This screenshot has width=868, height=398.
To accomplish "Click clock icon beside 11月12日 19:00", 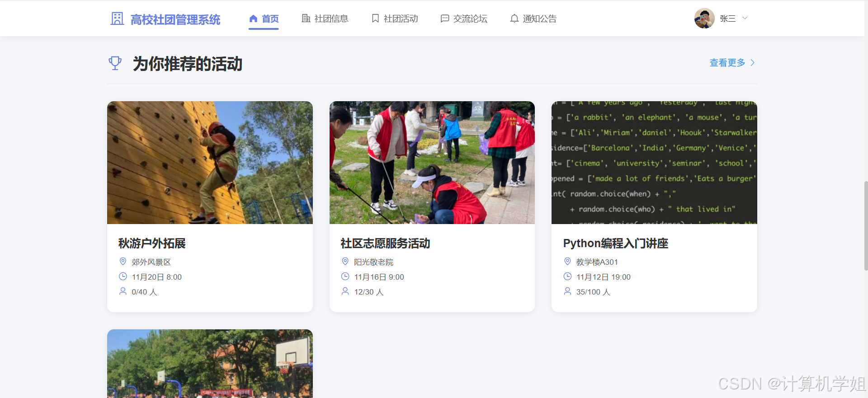I will (x=567, y=276).
